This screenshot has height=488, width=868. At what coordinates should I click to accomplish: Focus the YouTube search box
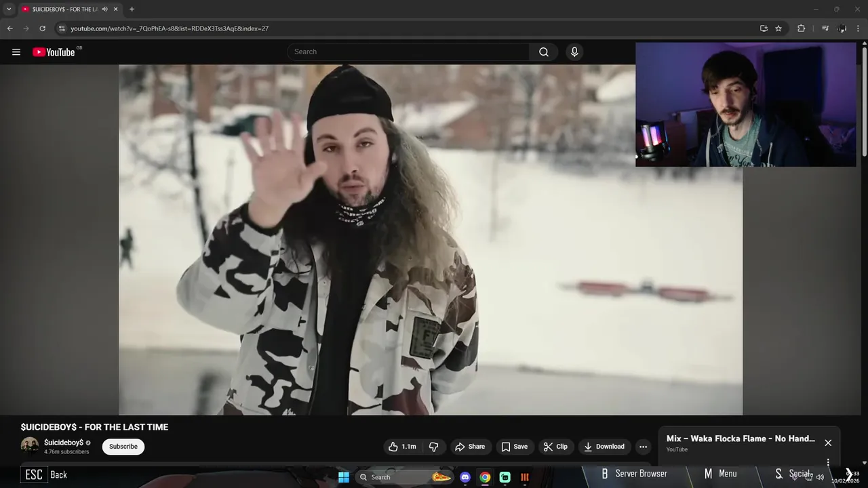point(408,52)
